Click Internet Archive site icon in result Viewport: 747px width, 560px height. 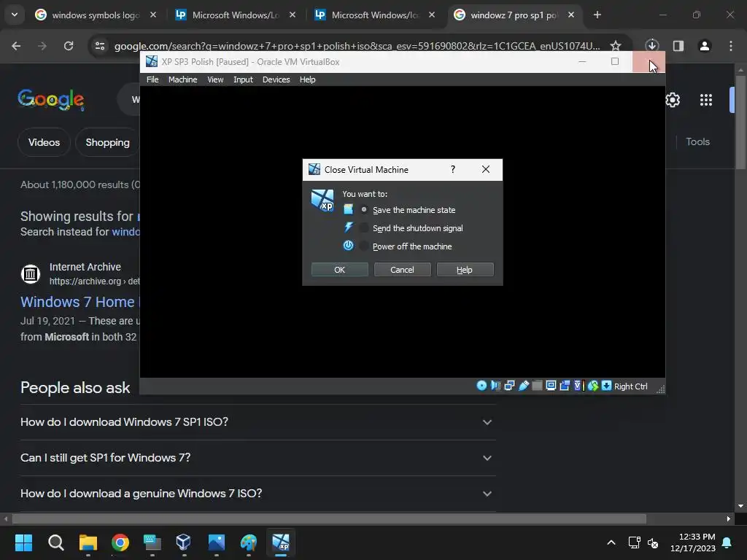pyautogui.click(x=31, y=274)
